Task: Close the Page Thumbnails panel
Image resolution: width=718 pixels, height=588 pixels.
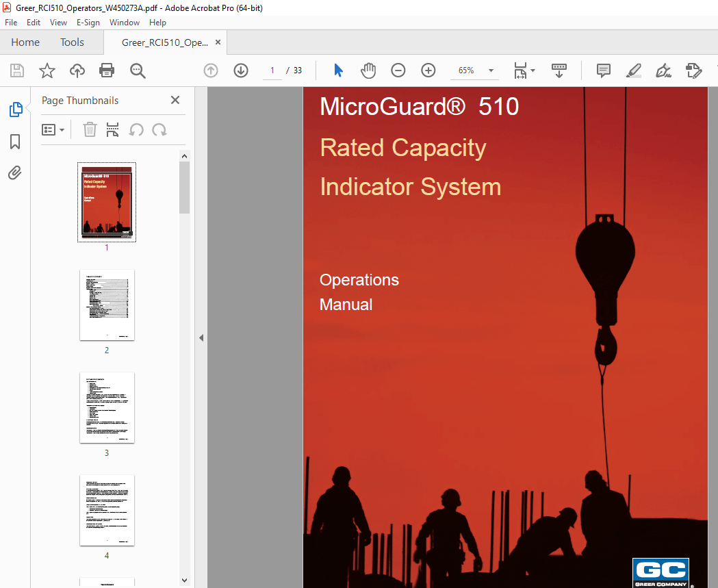Action: point(175,100)
